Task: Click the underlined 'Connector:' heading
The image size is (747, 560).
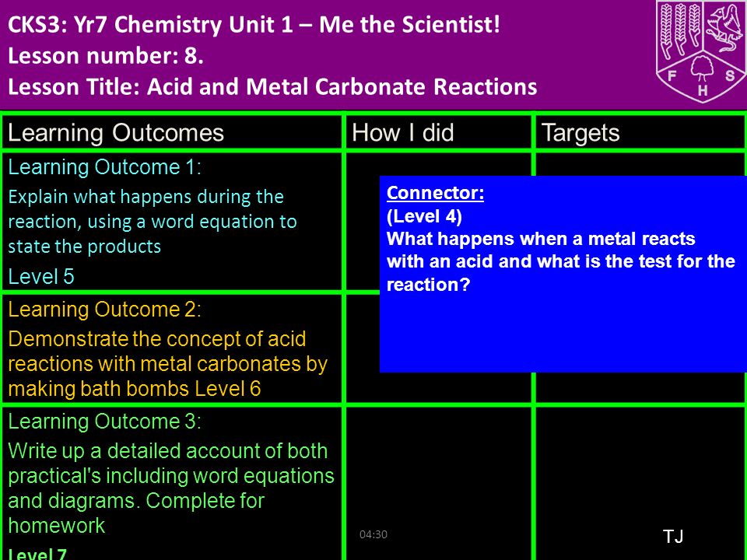Action: [x=435, y=193]
